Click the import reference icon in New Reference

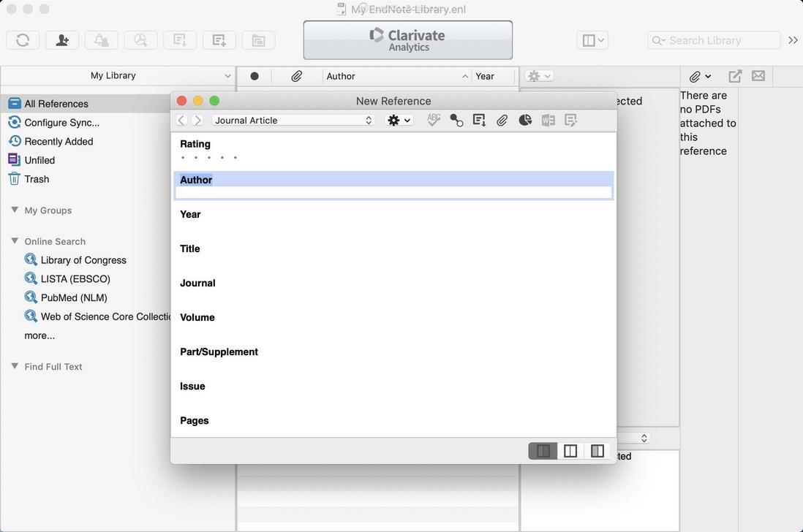479,120
